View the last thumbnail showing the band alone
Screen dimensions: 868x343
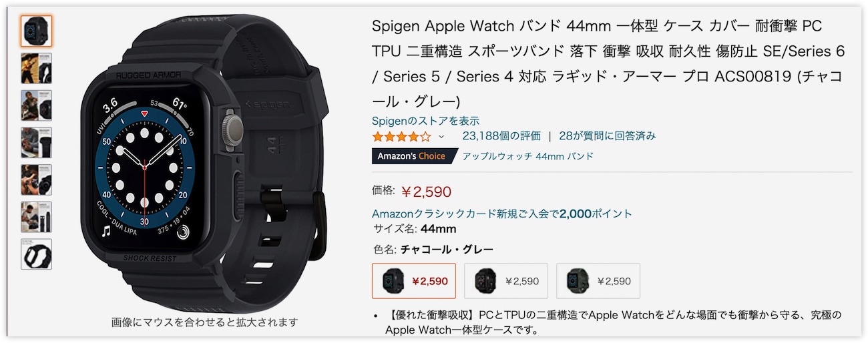pyautogui.click(x=36, y=254)
